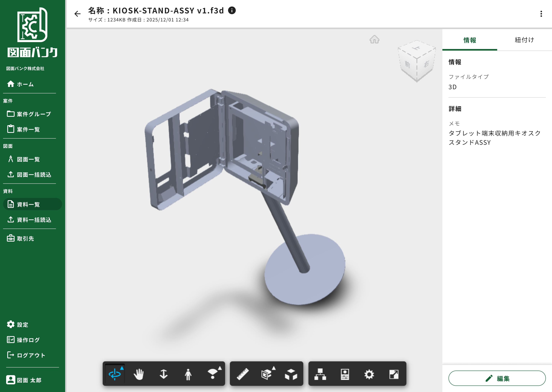Open 図面一覧 in the sidebar
The image size is (552, 392).
coord(28,159)
